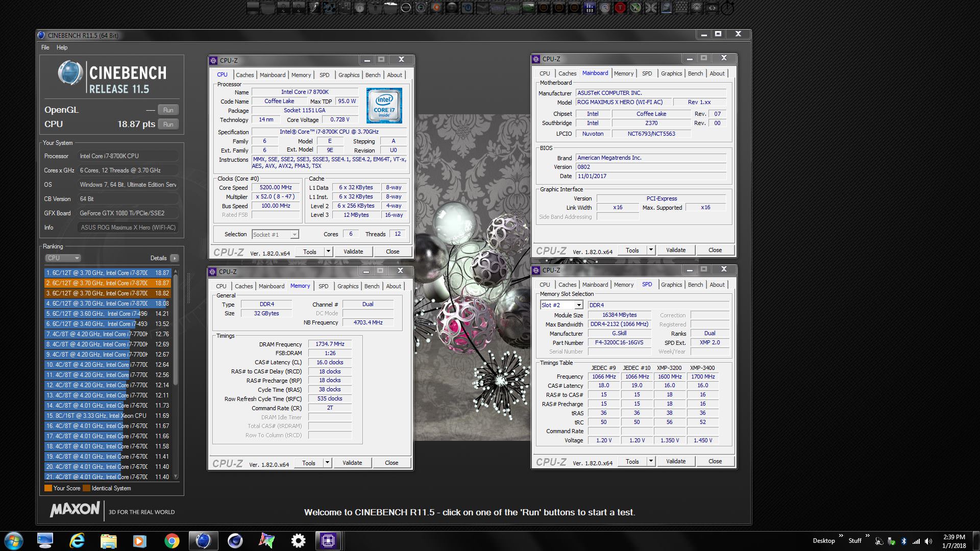Click the GFX Board GeForce GTX 1080 Ti field

128,213
